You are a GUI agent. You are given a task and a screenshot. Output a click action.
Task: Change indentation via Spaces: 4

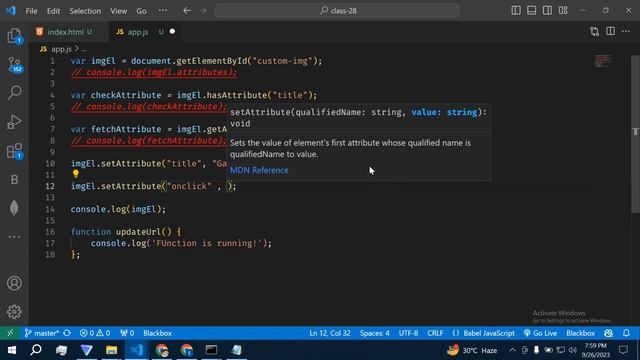374,333
